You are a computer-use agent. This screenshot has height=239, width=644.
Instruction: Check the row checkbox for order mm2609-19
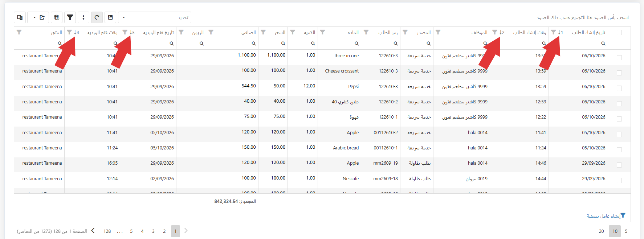tap(619, 165)
